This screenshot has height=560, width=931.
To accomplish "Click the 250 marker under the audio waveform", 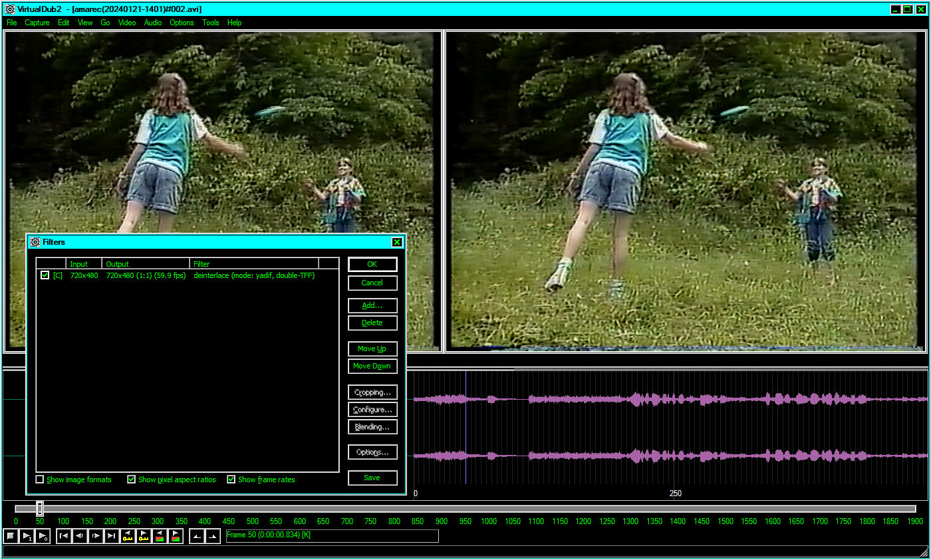I will (x=676, y=493).
